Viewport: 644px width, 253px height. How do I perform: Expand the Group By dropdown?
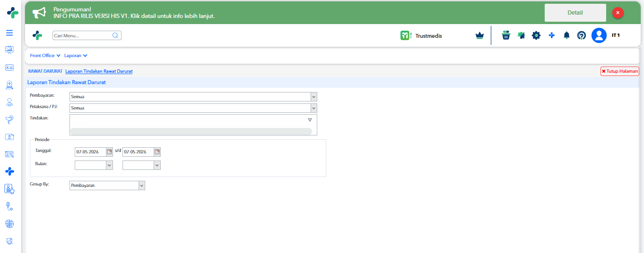[141, 186]
